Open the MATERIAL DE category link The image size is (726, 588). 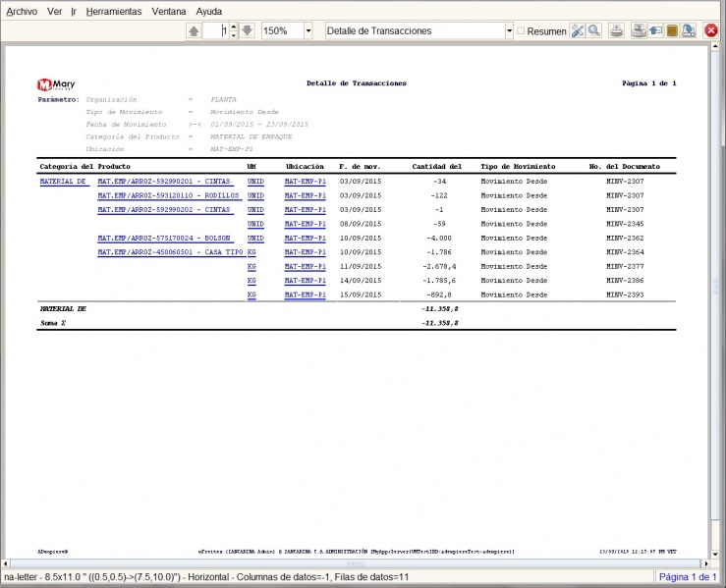click(x=64, y=182)
